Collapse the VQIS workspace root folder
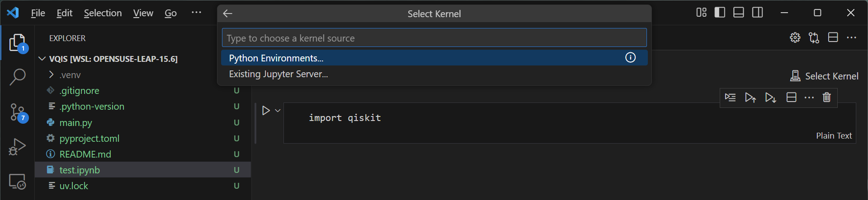 point(42,59)
